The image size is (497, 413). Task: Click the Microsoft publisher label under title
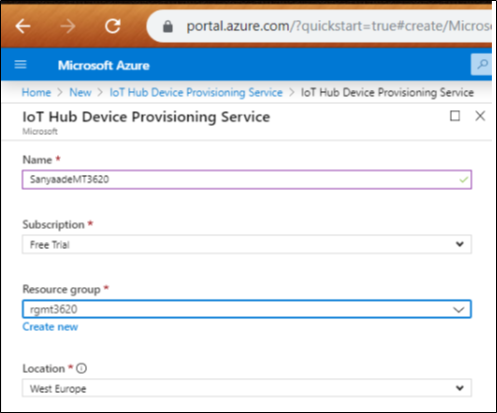click(x=40, y=131)
